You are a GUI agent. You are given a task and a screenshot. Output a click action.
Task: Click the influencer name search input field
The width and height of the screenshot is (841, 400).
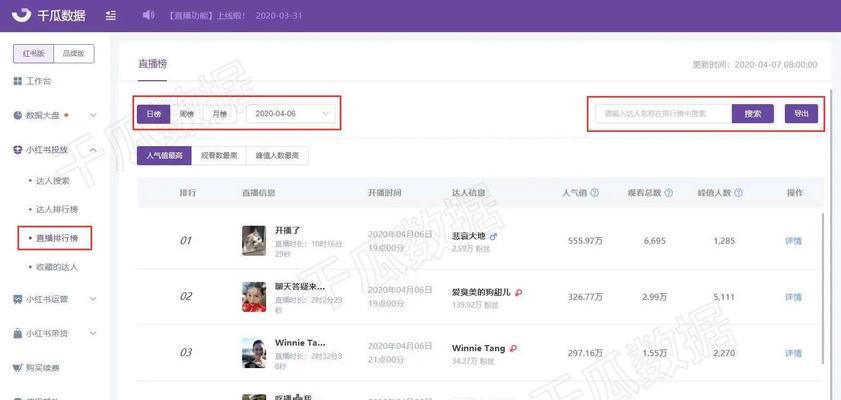coord(663,114)
